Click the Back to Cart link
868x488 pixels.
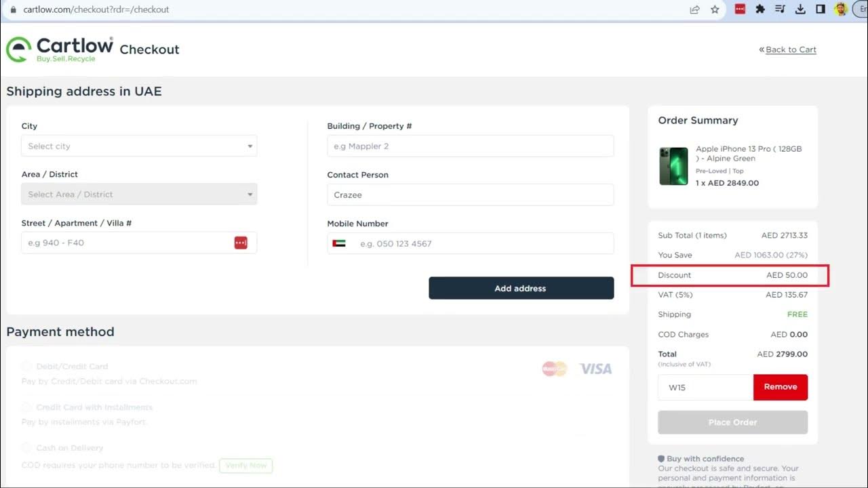pos(791,49)
